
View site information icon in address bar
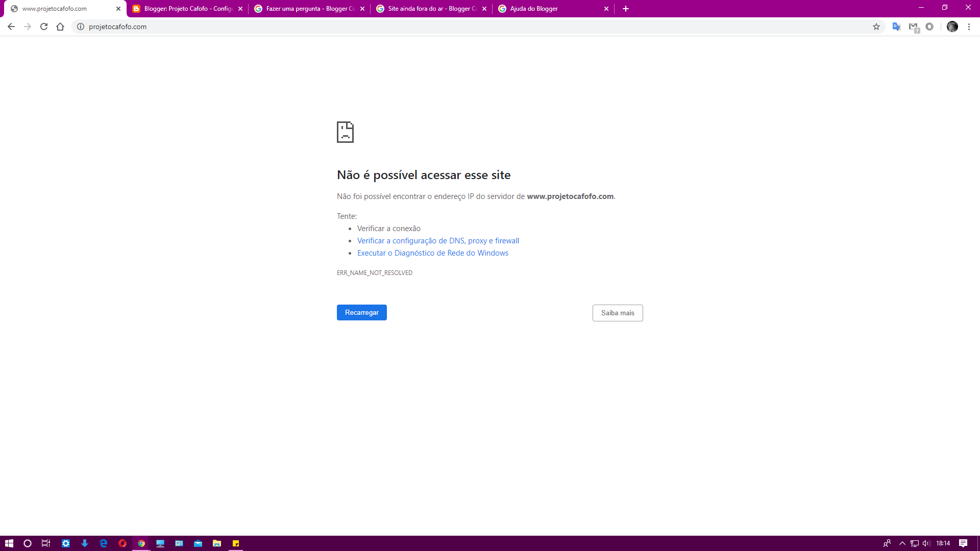tap(81, 27)
